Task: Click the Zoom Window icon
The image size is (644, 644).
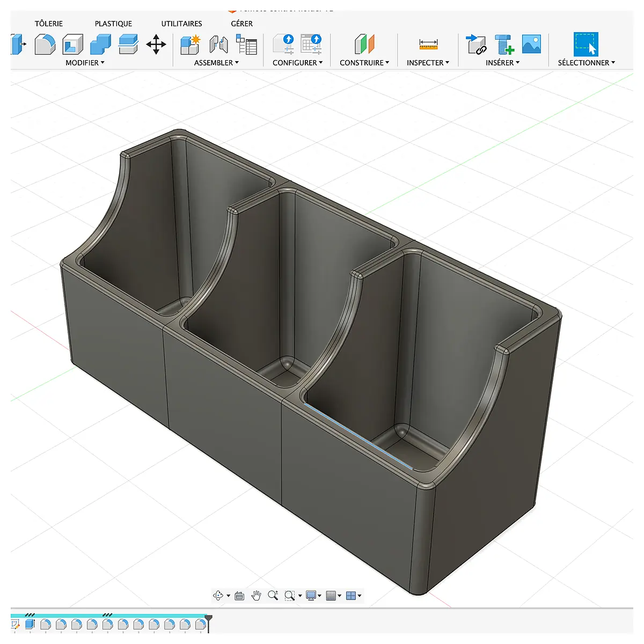Action: 290,595
